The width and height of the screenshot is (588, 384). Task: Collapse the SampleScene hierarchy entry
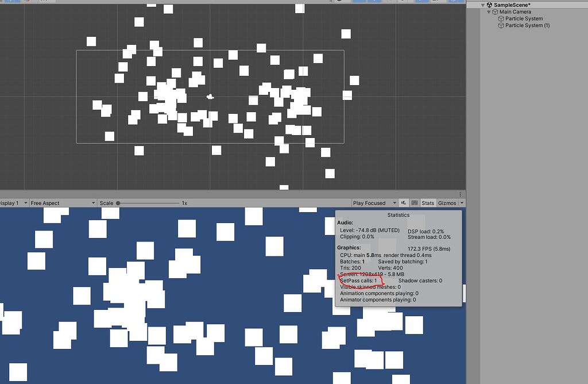click(482, 5)
